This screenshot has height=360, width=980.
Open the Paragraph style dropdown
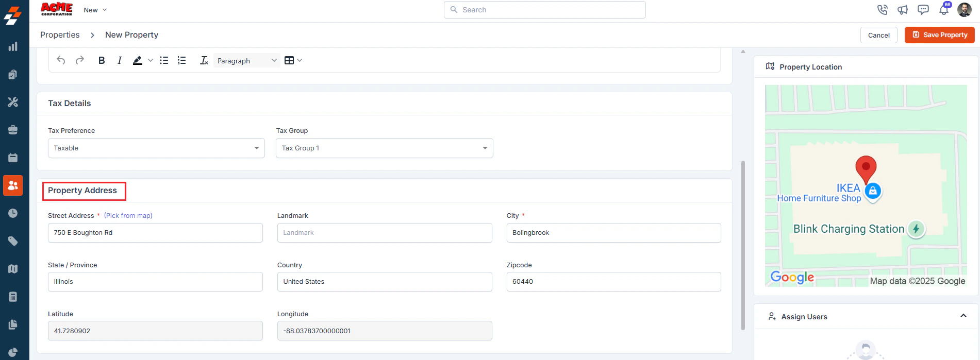pyautogui.click(x=247, y=60)
